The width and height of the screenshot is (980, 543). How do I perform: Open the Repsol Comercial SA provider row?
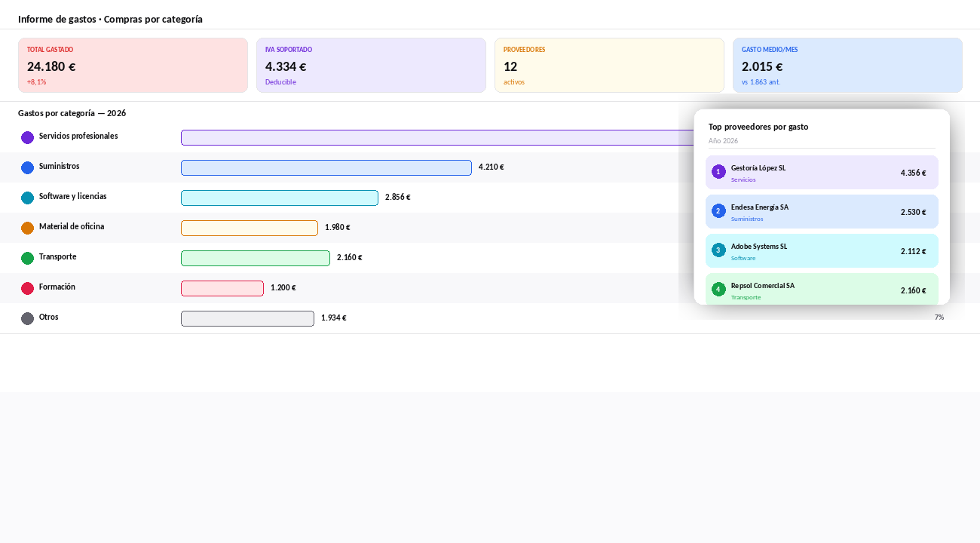coord(822,289)
